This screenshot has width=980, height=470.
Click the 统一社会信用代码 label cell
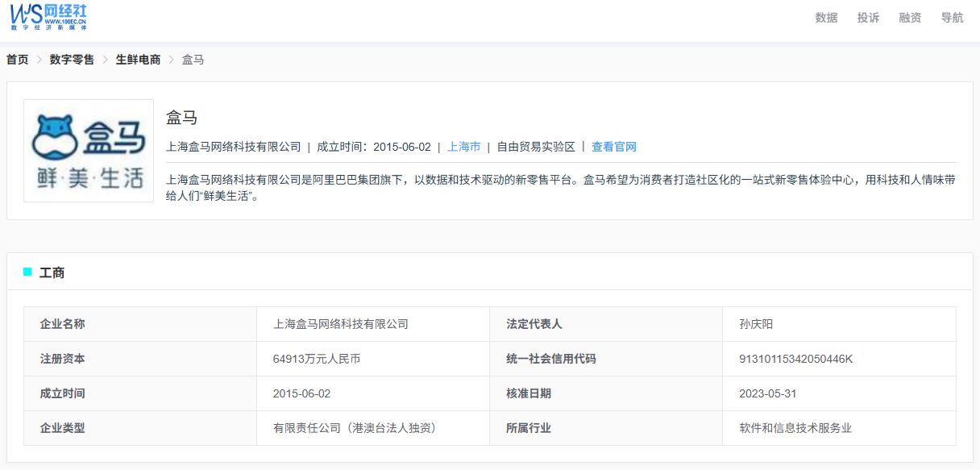606,359
